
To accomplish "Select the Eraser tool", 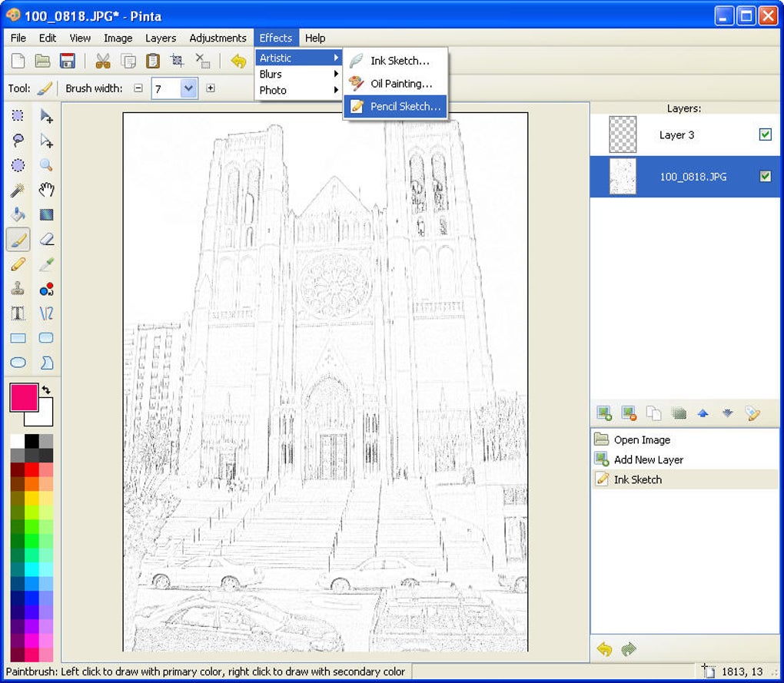I will click(x=46, y=240).
